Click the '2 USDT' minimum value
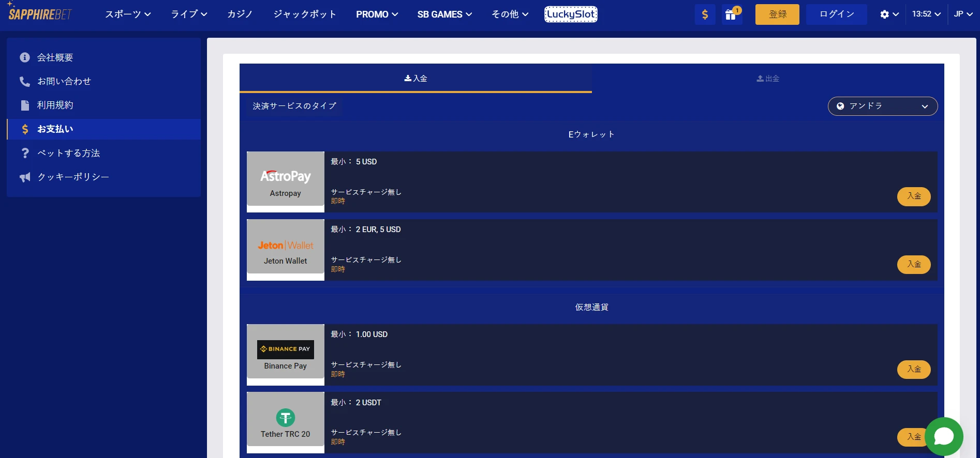This screenshot has width=980, height=458. [368, 403]
